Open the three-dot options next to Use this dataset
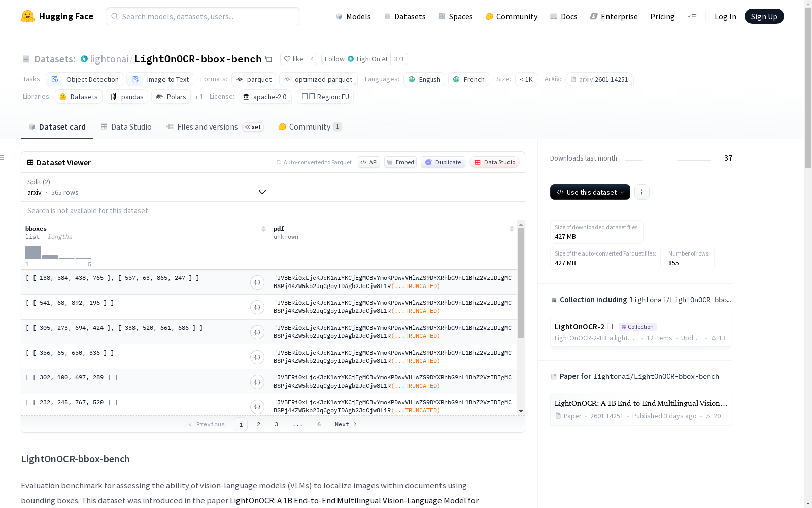812x508 pixels. click(x=642, y=192)
